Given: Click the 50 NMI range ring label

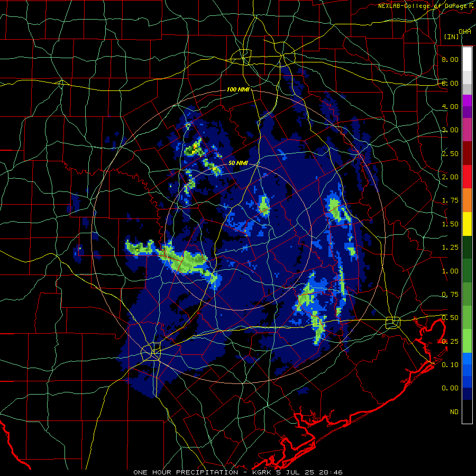Looking at the screenshot, I should (238, 163).
